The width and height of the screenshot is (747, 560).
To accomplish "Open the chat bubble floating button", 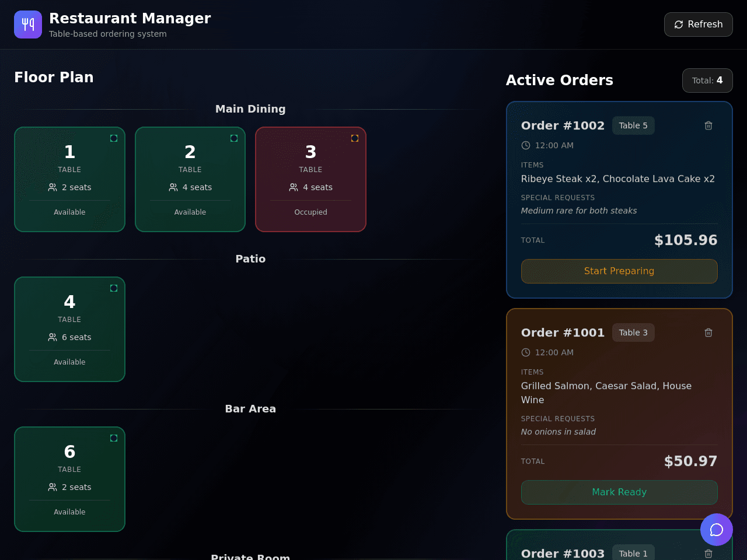I will pyautogui.click(x=717, y=530).
